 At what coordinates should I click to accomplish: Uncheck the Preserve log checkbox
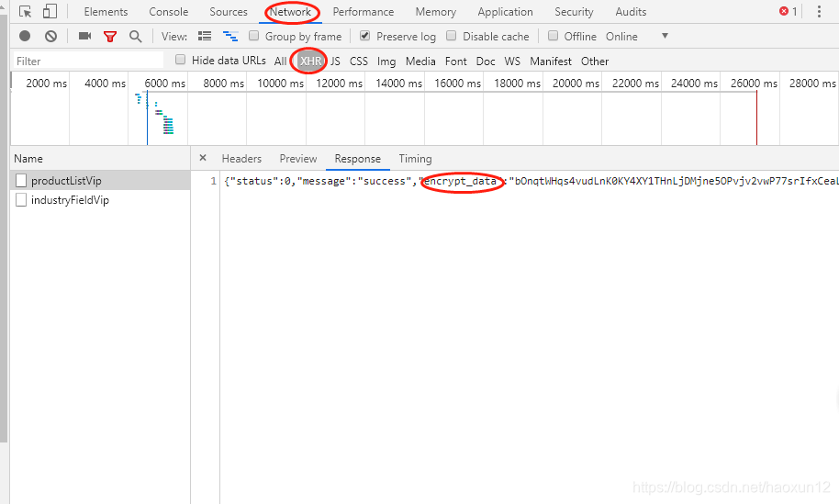pos(365,36)
